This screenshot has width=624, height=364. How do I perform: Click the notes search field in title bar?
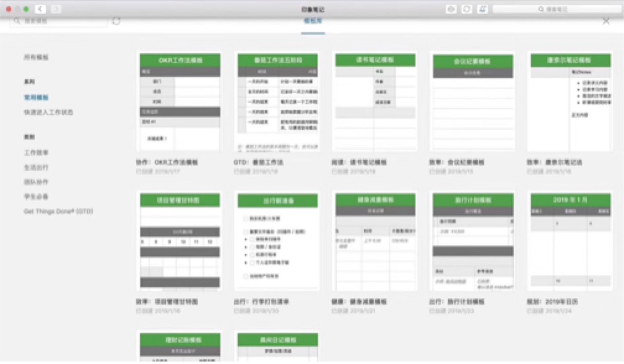click(557, 9)
